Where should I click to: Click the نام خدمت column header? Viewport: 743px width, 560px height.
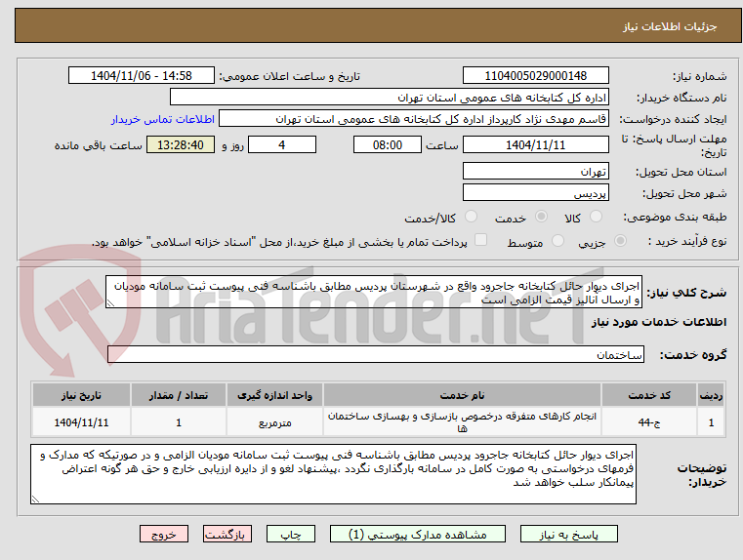pos(462,395)
